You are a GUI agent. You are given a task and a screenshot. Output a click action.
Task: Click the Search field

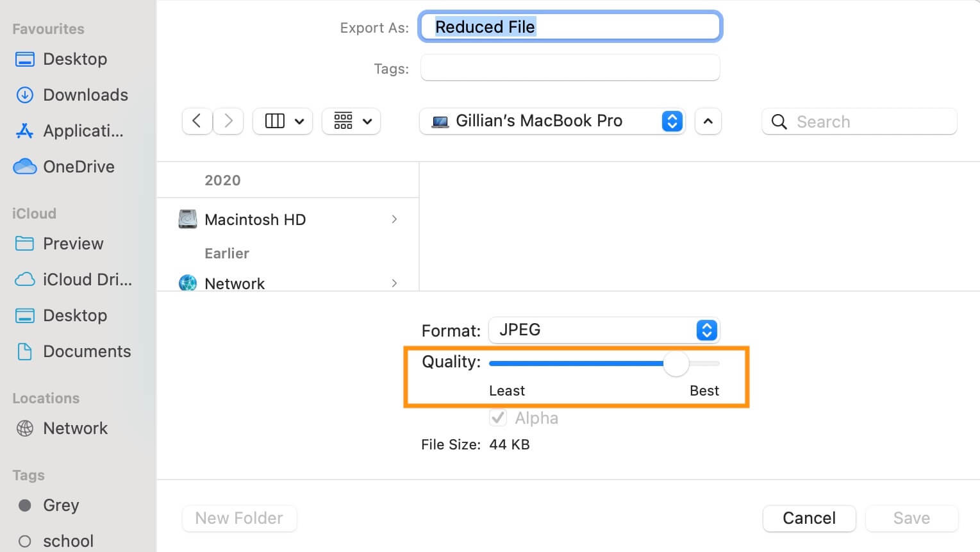tap(859, 121)
